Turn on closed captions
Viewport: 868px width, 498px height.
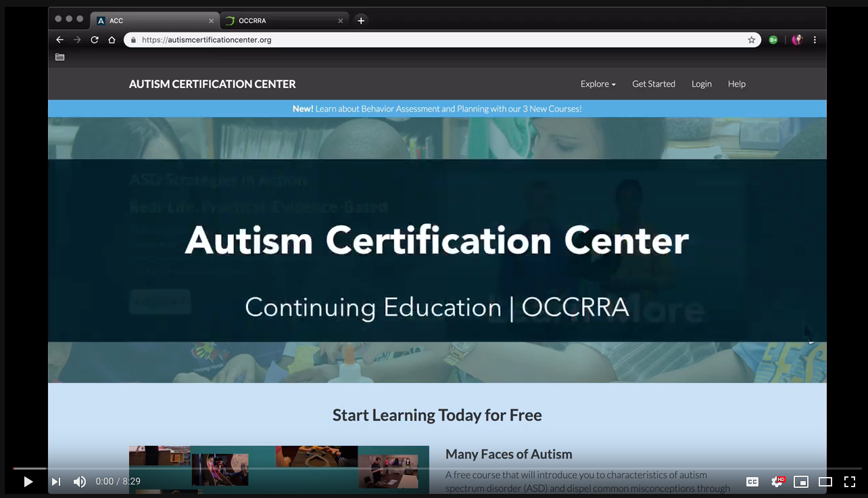[x=752, y=482]
